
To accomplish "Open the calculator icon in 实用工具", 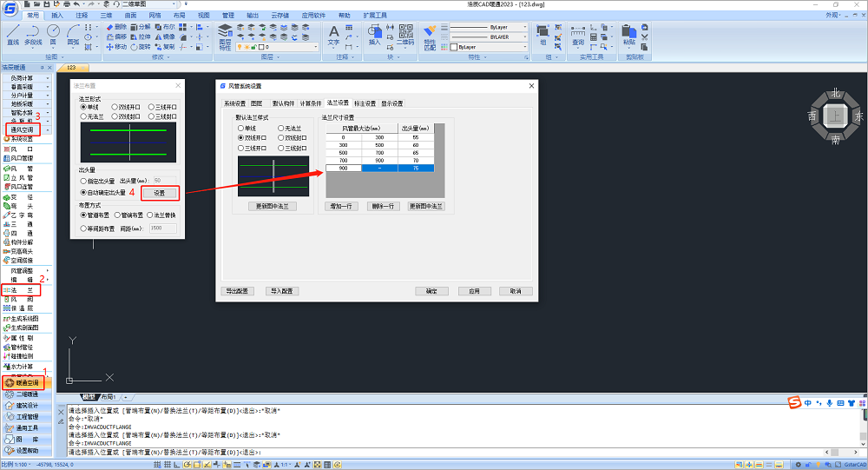I will click(594, 37).
